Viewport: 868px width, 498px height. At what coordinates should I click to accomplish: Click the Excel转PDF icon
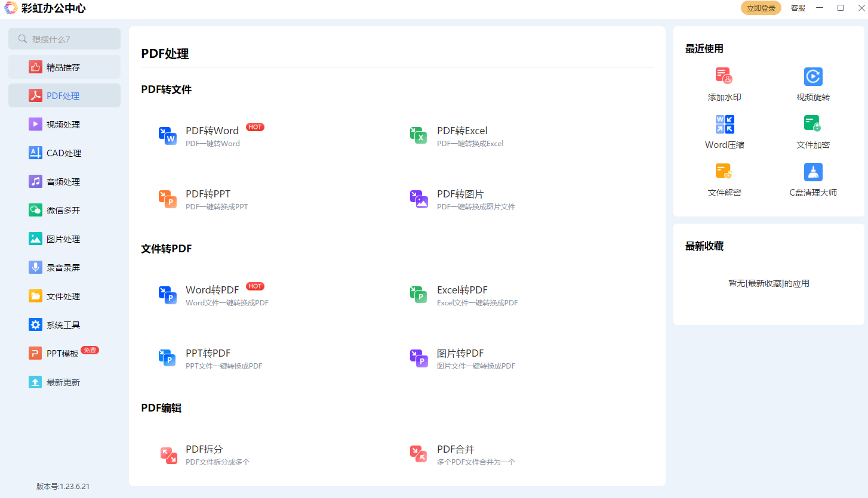tap(419, 295)
